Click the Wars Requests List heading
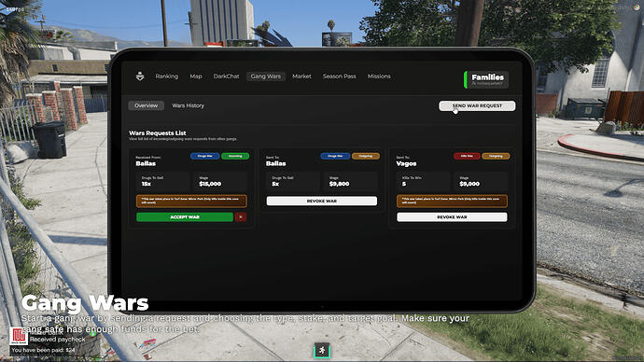 pyautogui.click(x=158, y=133)
